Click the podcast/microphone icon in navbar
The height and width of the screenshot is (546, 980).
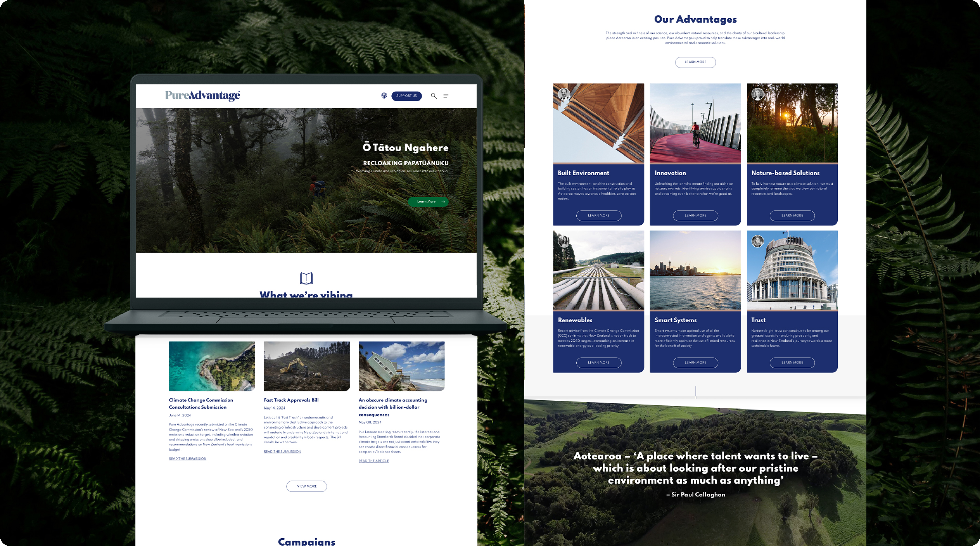(x=384, y=95)
